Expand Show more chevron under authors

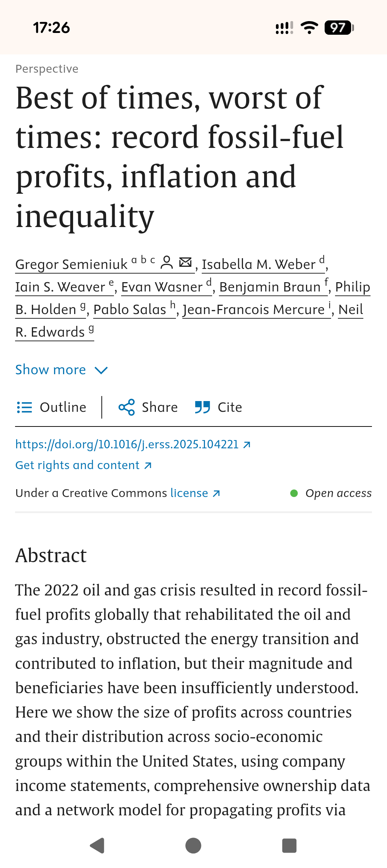[x=101, y=370]
